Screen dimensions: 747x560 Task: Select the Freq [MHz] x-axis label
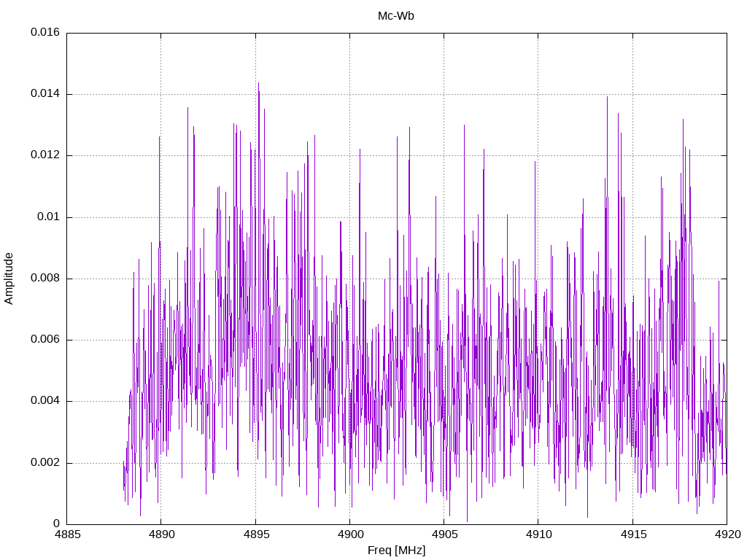(x=396, y=551)
